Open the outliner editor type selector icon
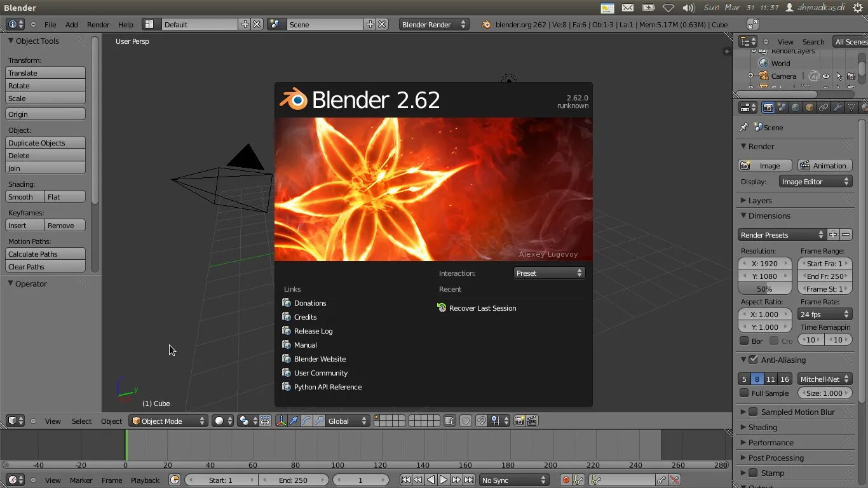This screenshot has width=868, height=488. 749,41
